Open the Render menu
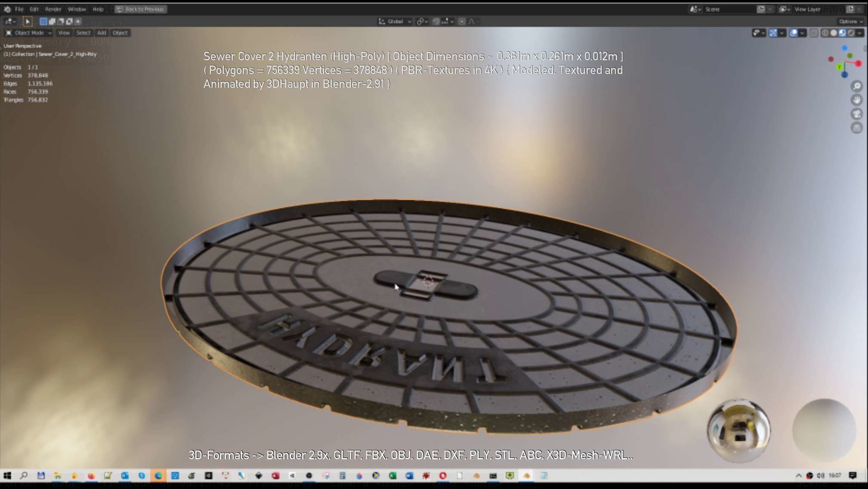Viewport: 868px width, 489px height. click(x=53, y=9)
